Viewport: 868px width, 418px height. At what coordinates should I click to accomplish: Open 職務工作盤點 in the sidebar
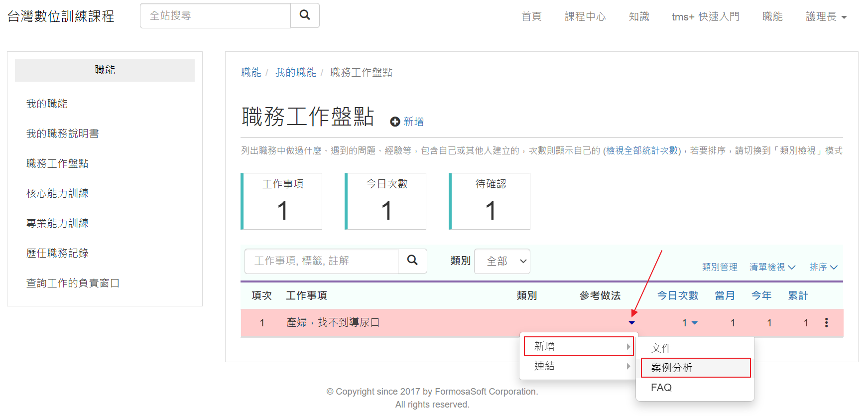click(57, 163)
